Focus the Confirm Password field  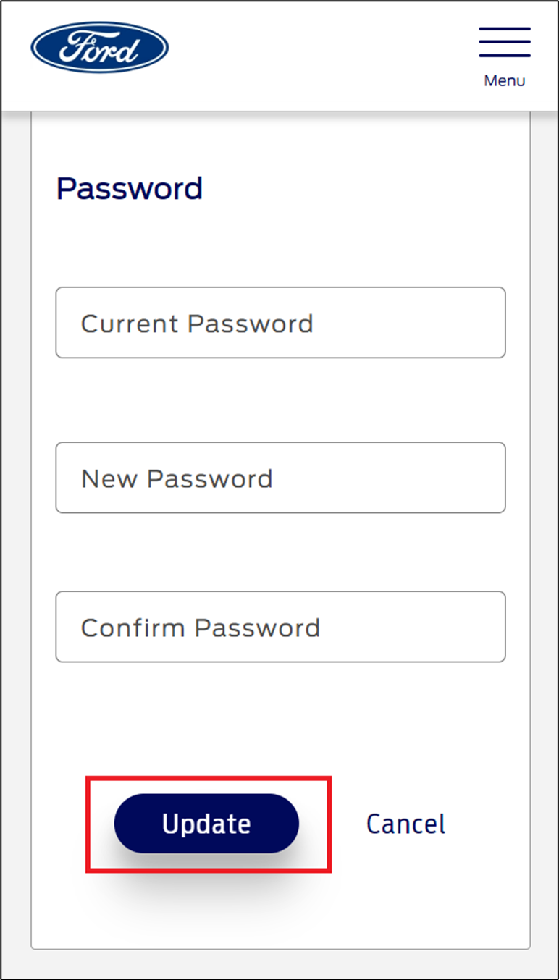[x=280, y=627]
